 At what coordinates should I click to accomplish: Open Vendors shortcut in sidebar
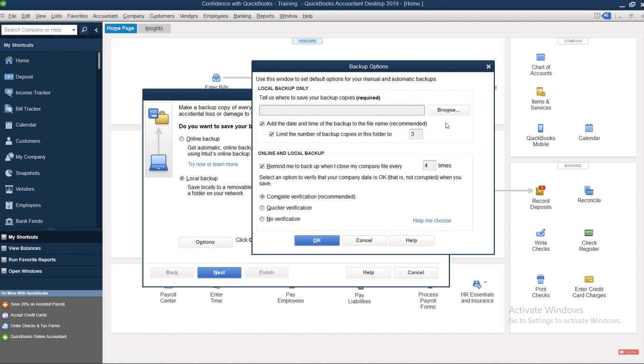click(25, 189)
